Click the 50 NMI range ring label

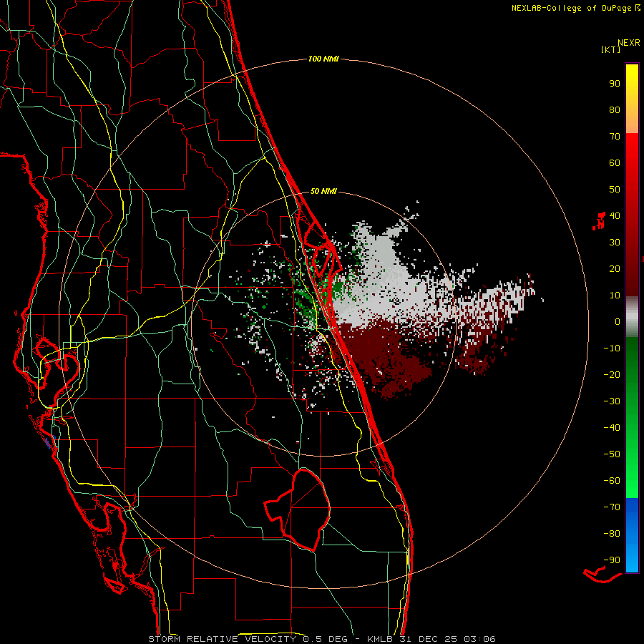coord(323,191)
